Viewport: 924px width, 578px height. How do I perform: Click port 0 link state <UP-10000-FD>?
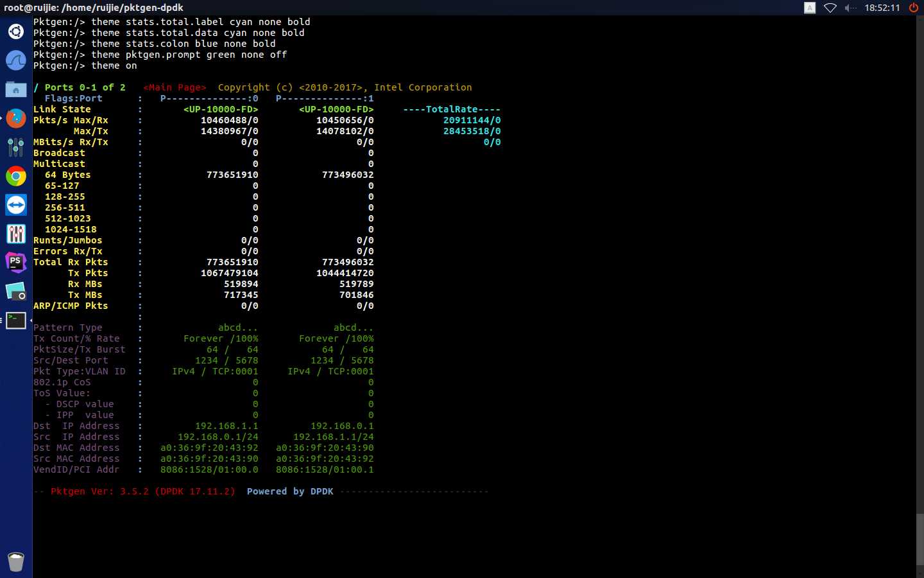pos(221,109)
